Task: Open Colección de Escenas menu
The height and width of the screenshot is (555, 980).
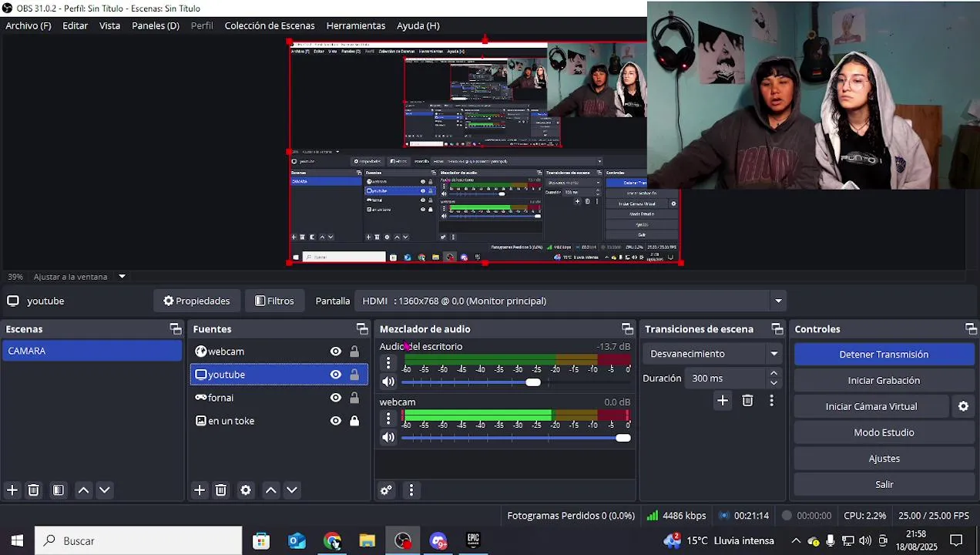Action: [x=270, y=25]
